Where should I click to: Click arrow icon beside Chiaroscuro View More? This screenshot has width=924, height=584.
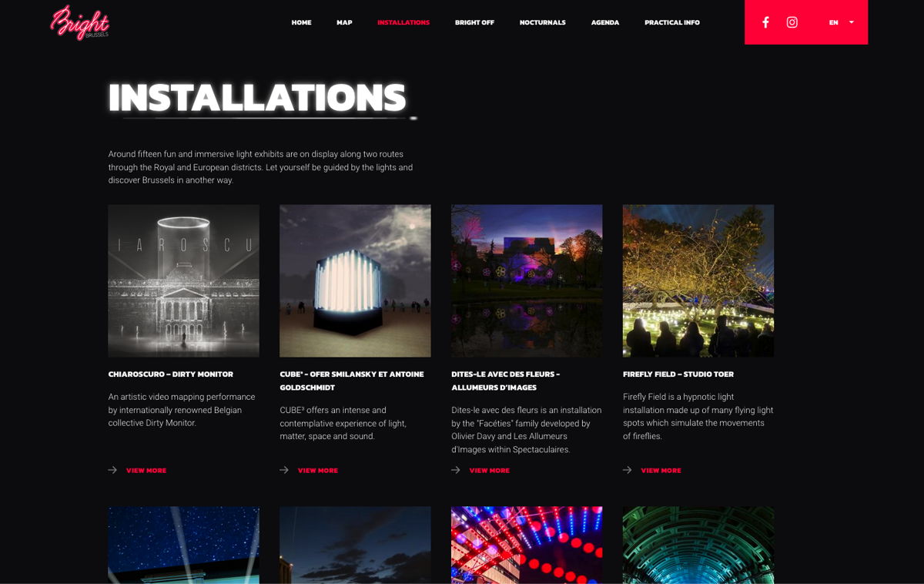(x=112, y=470)
